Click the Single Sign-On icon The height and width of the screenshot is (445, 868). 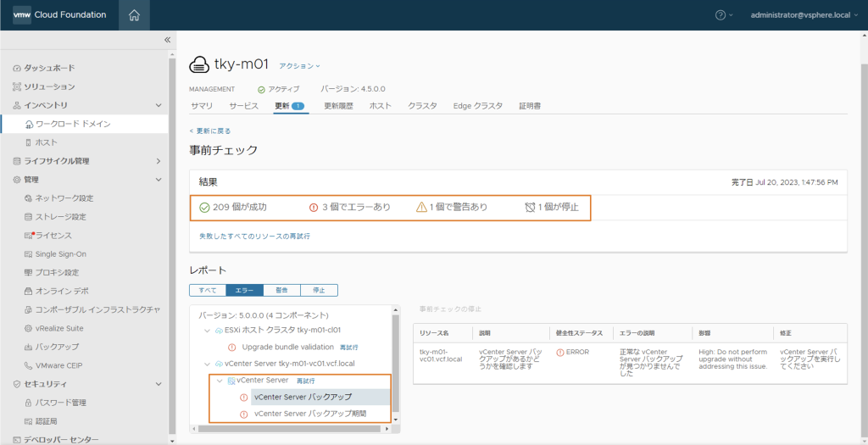(28, 254)
